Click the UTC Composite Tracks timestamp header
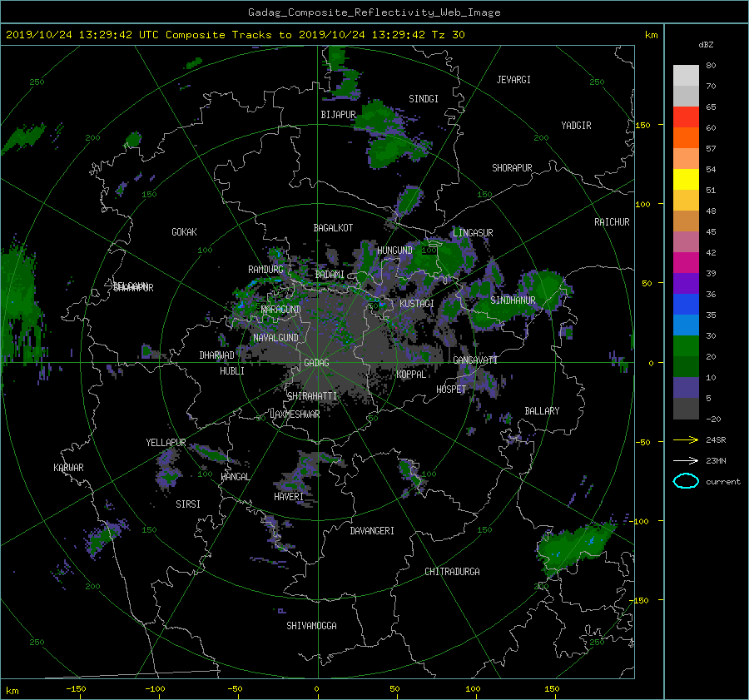This screenshot has width=749, height=700. (x=236, y=35)
